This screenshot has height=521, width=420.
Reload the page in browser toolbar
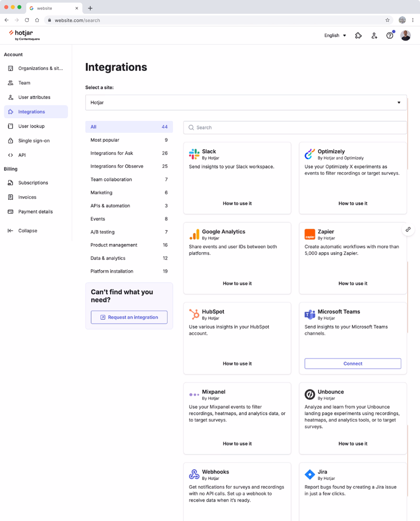coord(27,20)
